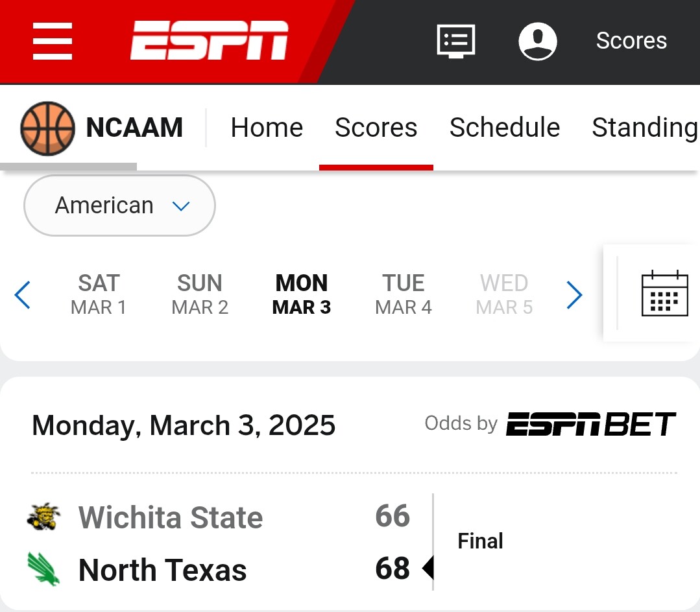This screenshot has height=612, width=700.
Task: Click Scores in the top bar
Action: (x=631, y=41)
